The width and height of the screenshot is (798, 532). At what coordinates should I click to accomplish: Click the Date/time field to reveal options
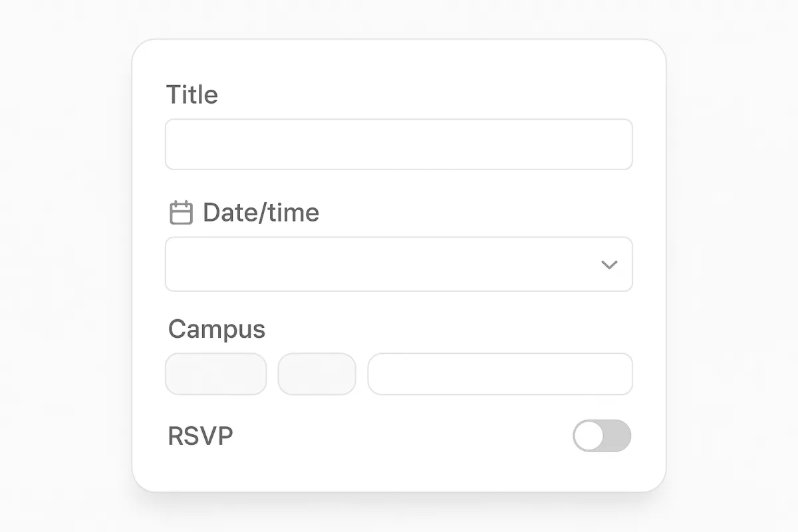click(399, 264)
